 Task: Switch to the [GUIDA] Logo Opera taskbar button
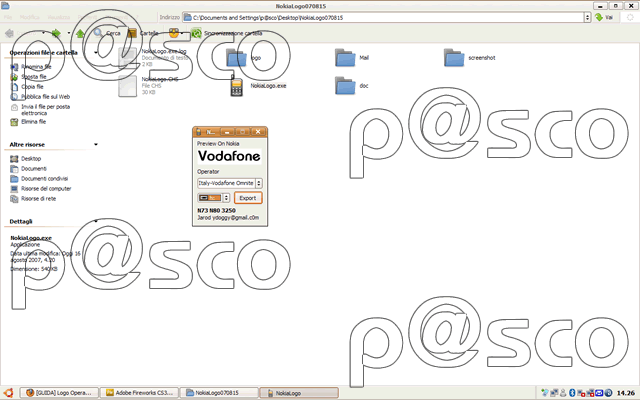click(59, 393)
